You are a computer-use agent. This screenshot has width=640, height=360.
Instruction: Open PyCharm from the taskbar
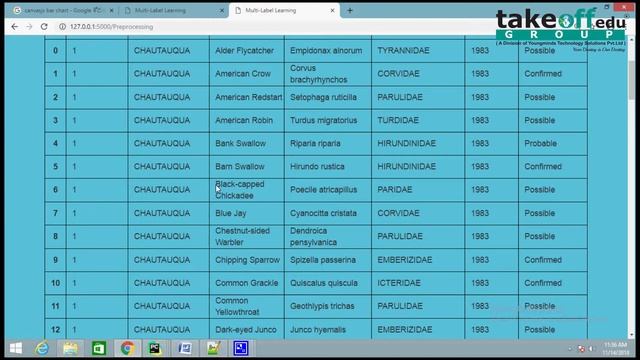coord(155,348)
